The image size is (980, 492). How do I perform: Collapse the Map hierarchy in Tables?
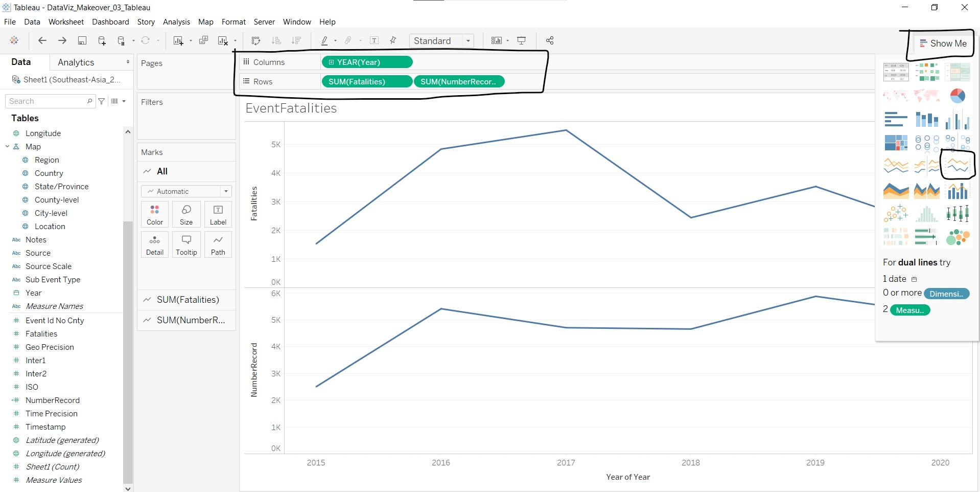click(x=8, y=147)
